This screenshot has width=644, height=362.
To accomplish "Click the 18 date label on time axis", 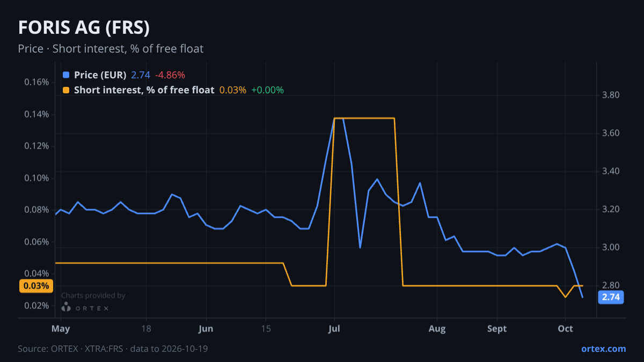I will (x=146, y=329).
